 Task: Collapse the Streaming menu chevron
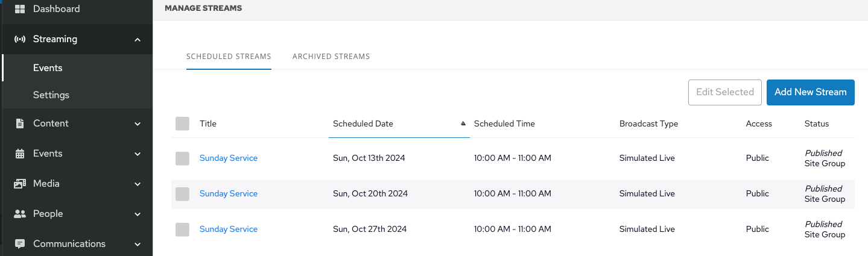tap(138, 40)
